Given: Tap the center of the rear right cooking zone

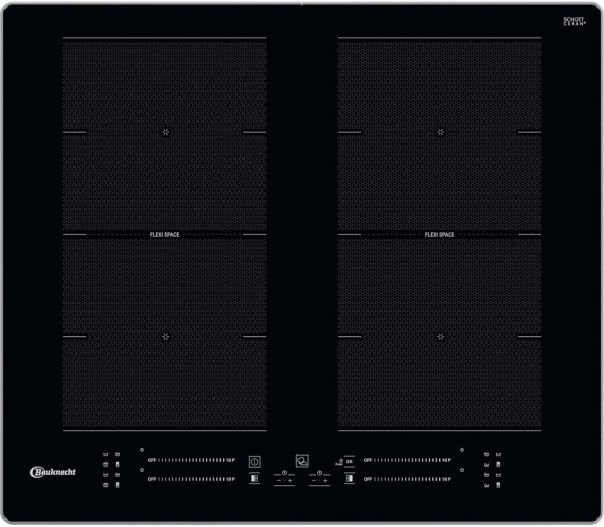Looking at the screenshot, I should (439, 132).
